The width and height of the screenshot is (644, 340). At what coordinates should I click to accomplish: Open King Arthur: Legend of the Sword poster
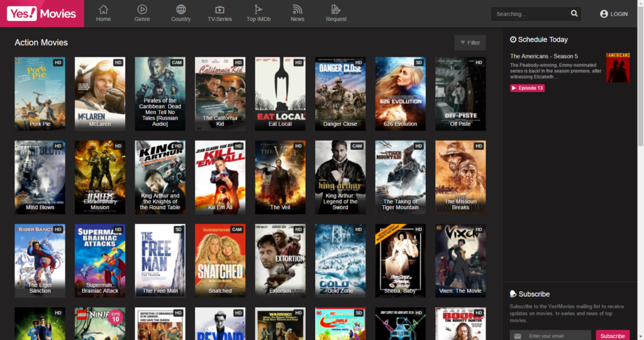point(340,177)
